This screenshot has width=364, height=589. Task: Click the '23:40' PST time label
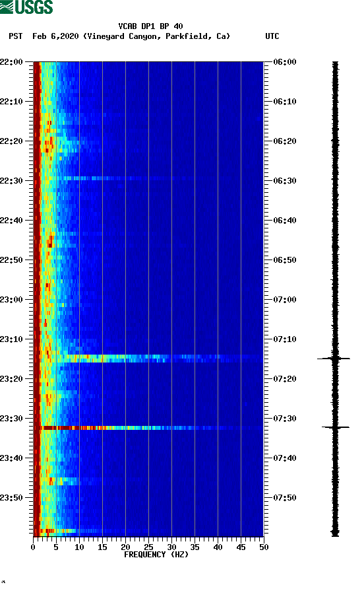pyautogui.click(x=11, y=458)
